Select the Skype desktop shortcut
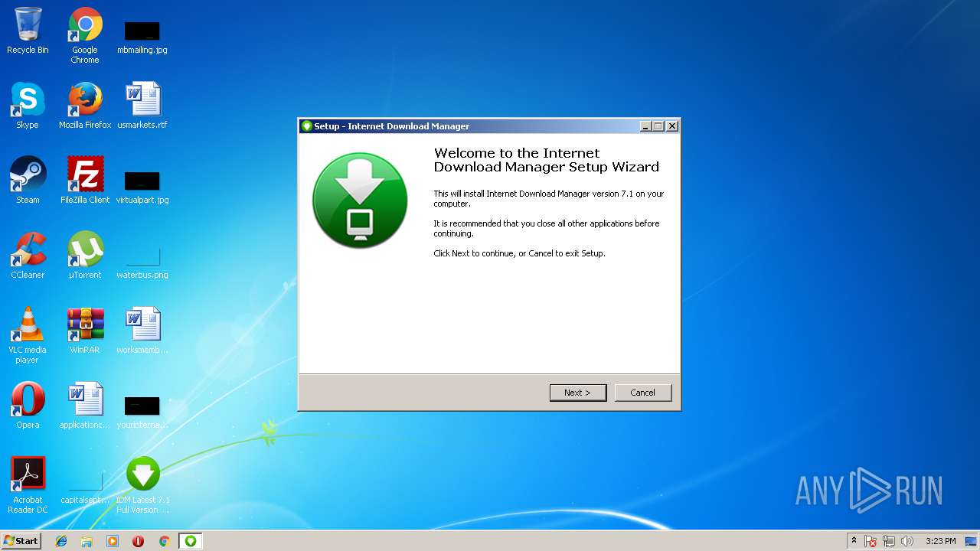 pyautogui.click(x=28, y=106)
